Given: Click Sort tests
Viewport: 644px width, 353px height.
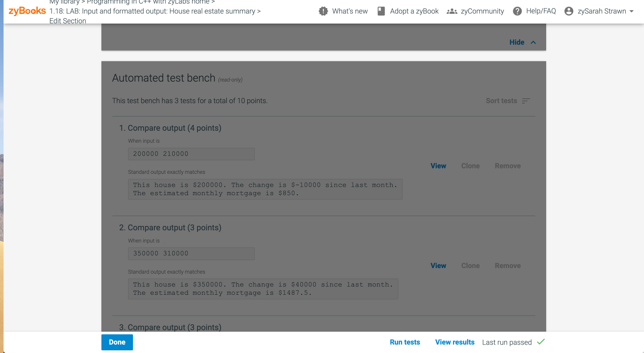Looking at the screenshot, I should pyautogui.click(x=501, y=101).
